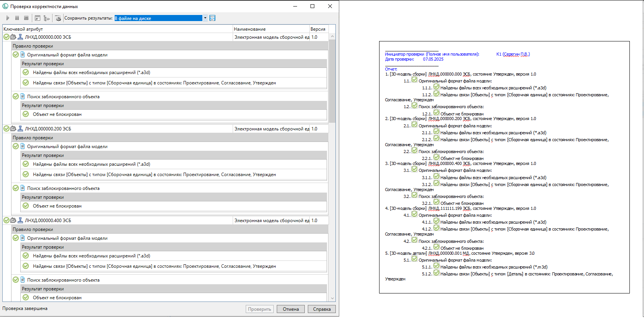Click the stamp icon beside ЛНХД.000000.000 ЭСБ
The width and height of the screenshot is (644, 323).
pyautogui.click(x=20, y=37)
